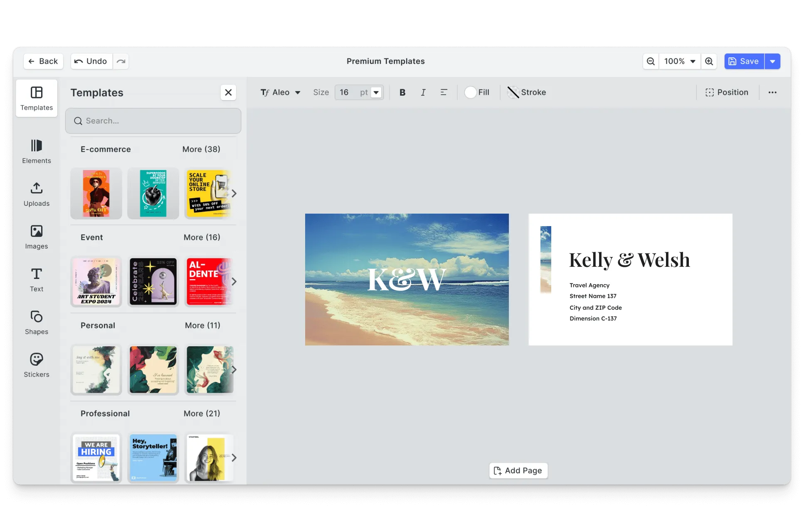Image resolution: width=804 pixels, height=532 pixels.
Task: Open the Aleo font family dropdown
Action: [x=280, y=92]
